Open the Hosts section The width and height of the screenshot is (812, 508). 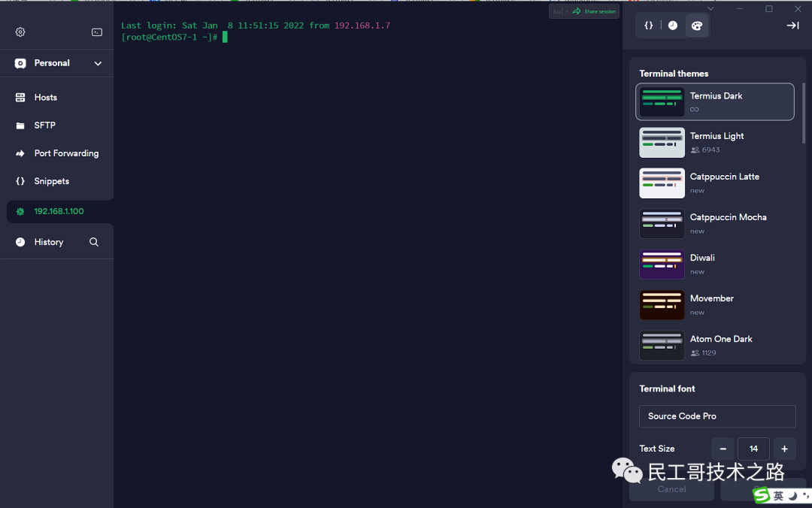45,98
